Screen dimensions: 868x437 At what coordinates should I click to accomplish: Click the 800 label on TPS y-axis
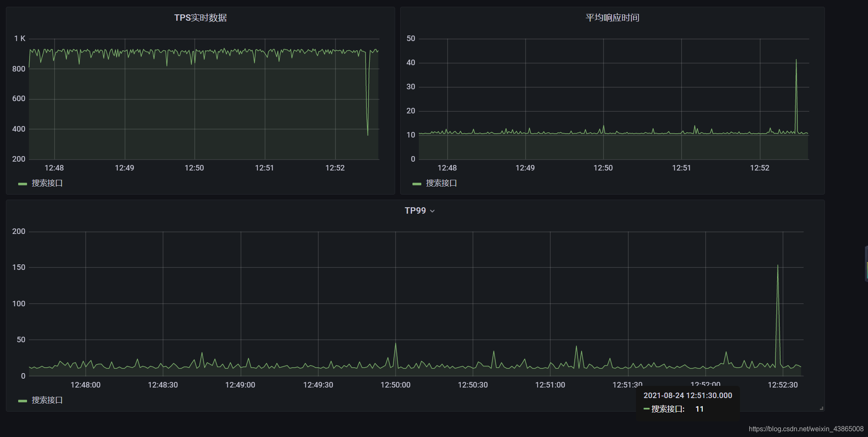pyautogui.click(x=19, y=69)
